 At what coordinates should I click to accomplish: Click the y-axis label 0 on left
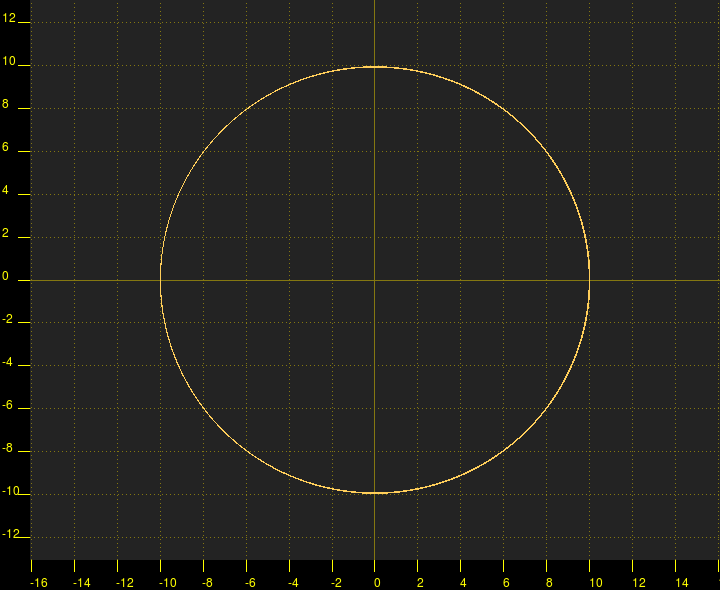click(x=6, y=276)
